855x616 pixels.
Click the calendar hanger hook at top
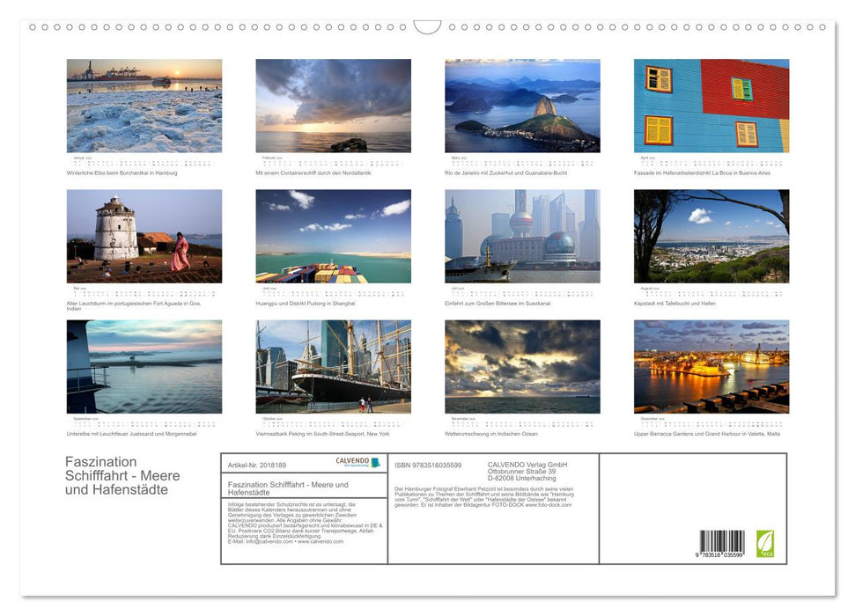pyautogui.click(x=427, y=27)
